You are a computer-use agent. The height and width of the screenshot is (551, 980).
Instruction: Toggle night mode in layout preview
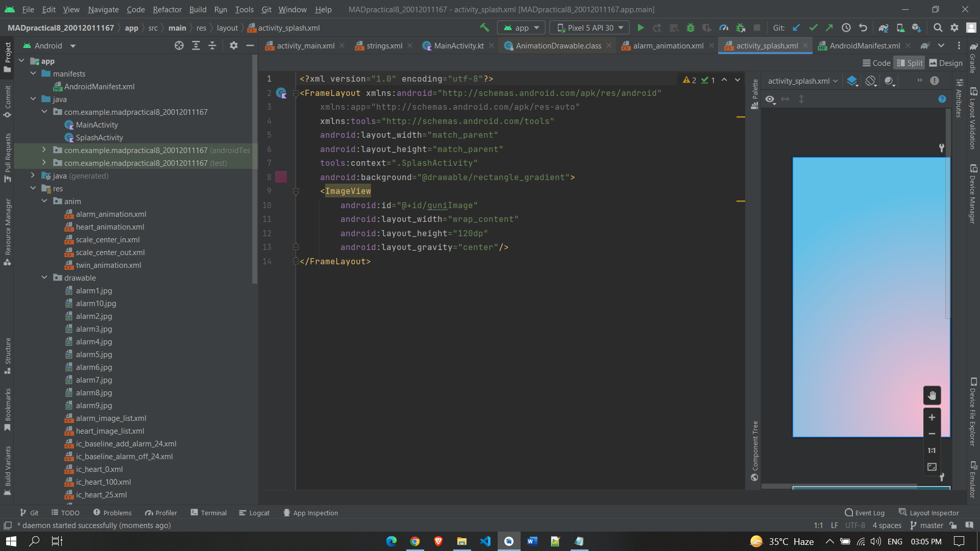pos(890,81)
